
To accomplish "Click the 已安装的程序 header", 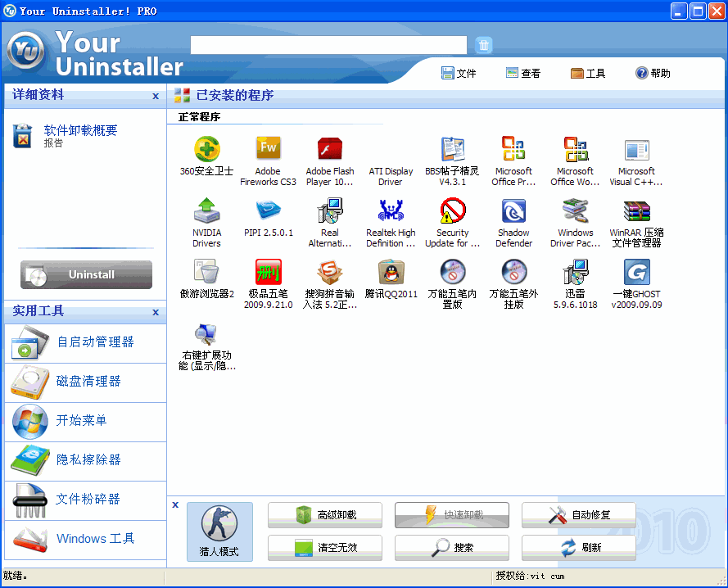I will pos(234,95).
